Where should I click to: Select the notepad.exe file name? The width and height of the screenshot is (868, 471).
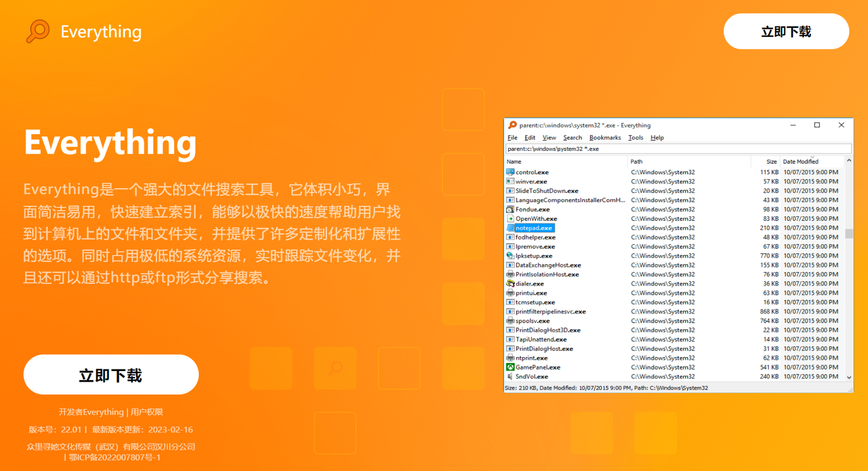pos(534,228)
